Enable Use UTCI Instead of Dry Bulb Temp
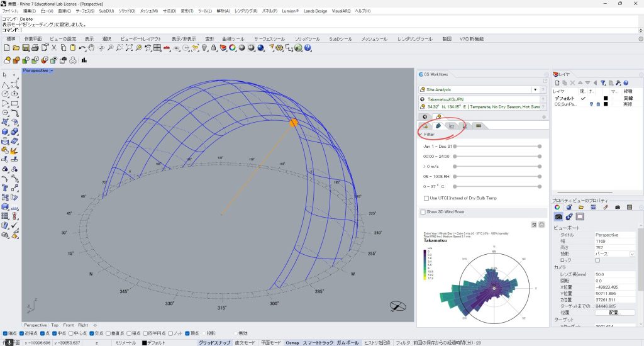The height and width of the screenshot is (346, 644). pos(427,198)
